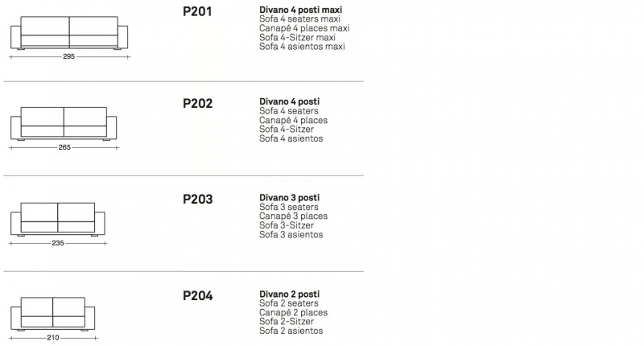Screen dimensions: 644x346
Task: Click the 'Divano 4 posti' heading
Action: [289, 102]
